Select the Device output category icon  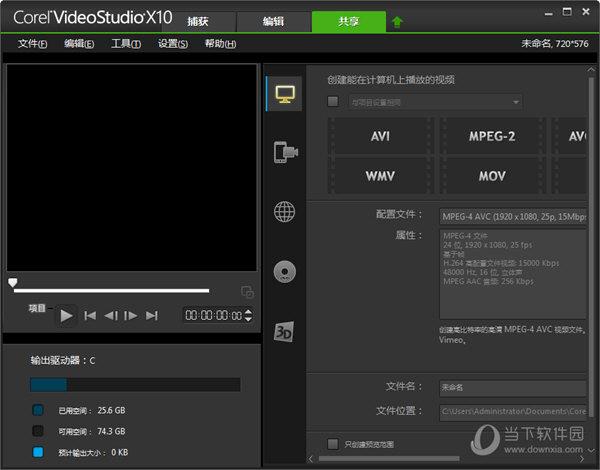(x=285, y=152)
